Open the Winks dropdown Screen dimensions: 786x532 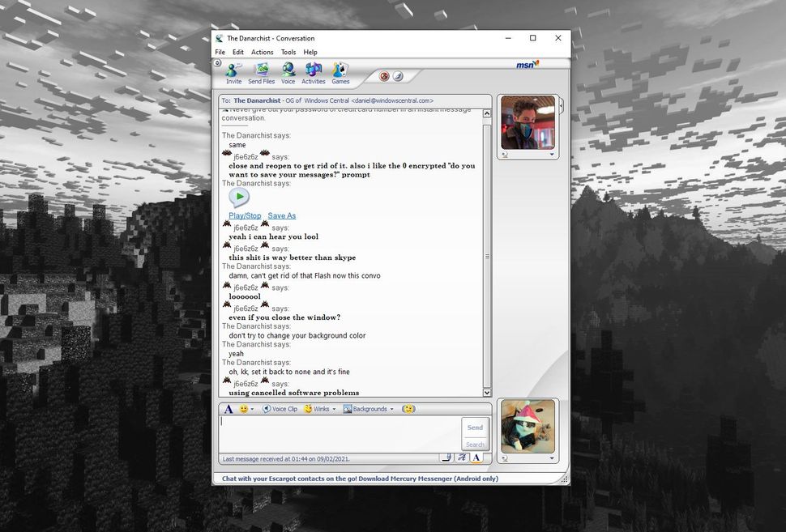click(x=321, y=409)
